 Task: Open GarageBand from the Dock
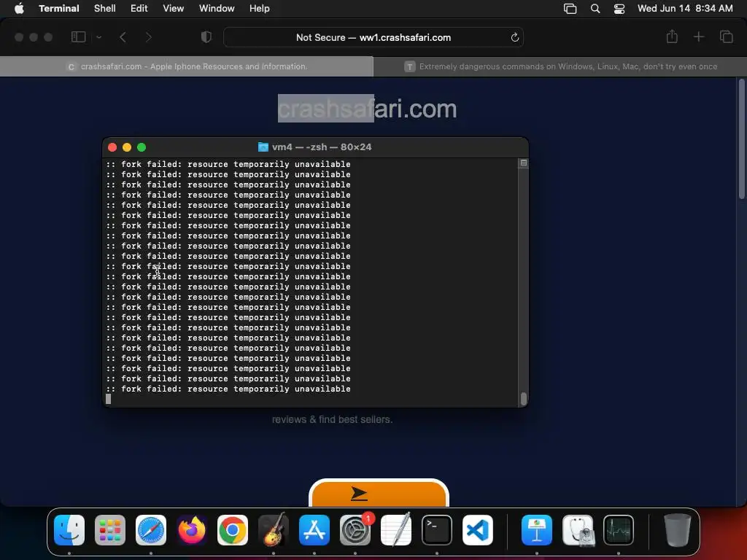pyautogui.click(x=274, y=530)
